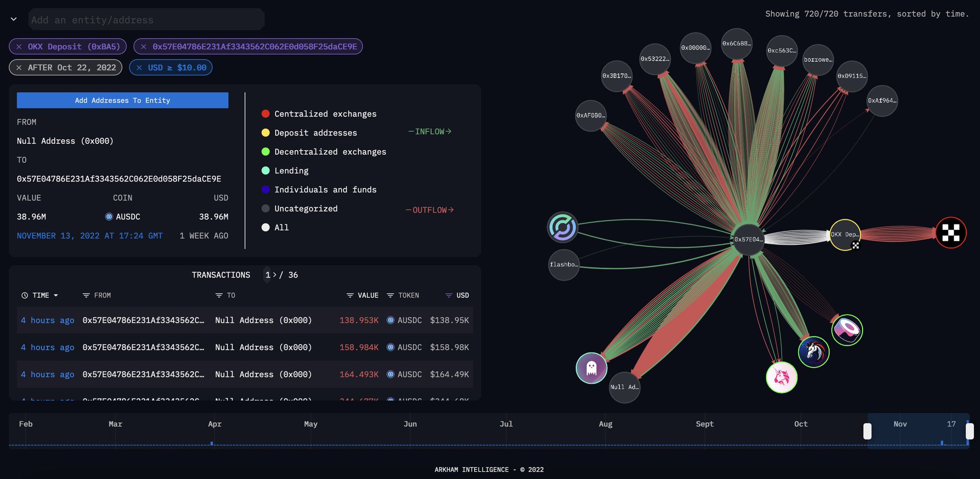Focus the Add an entity/address field
Image resolution: width=980 pixels, height=479 pixels.
click(x=146, y=20)
